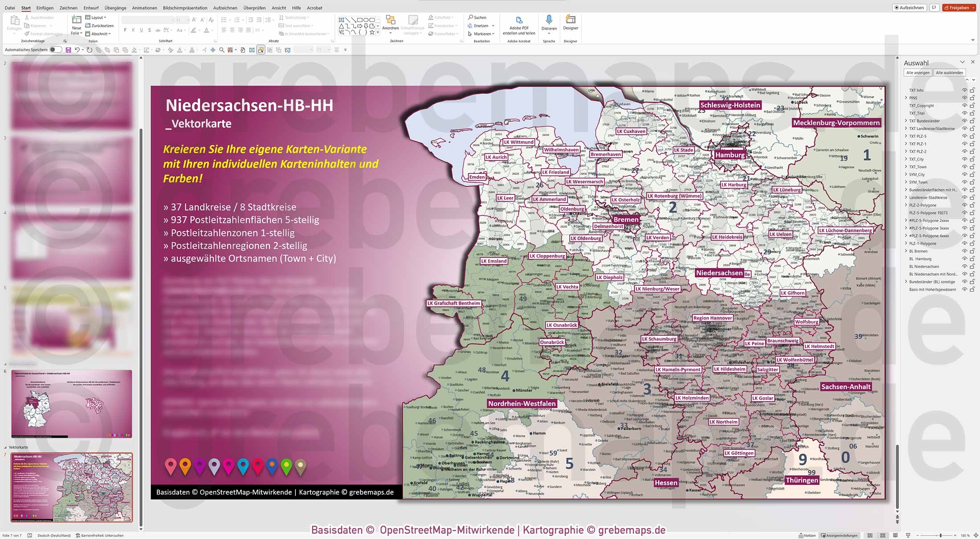
Task: Hide the TXT_Copyright layer in Auswahl pane
Action: click(x=965, y=106)
